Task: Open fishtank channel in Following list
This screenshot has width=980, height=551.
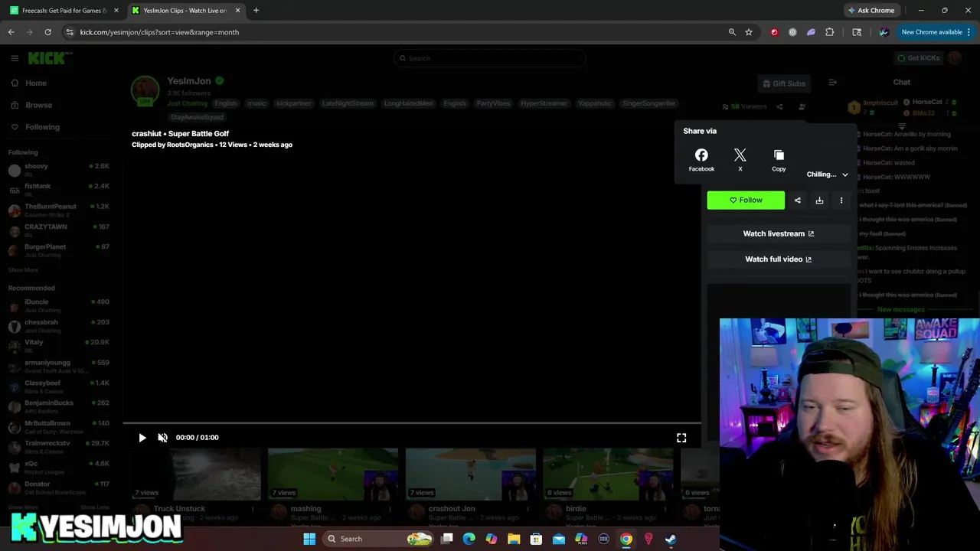Action: pos(60,189)
